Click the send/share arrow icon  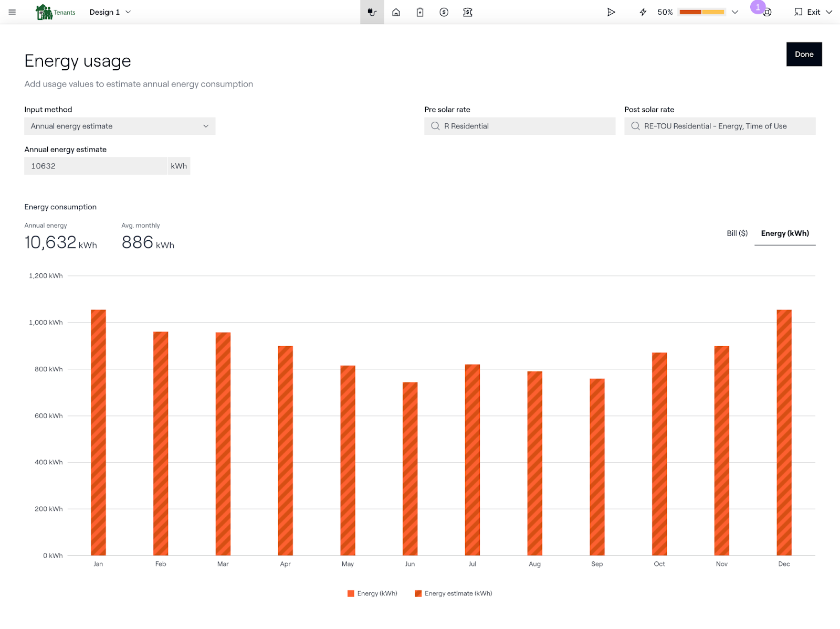point(611,12)
